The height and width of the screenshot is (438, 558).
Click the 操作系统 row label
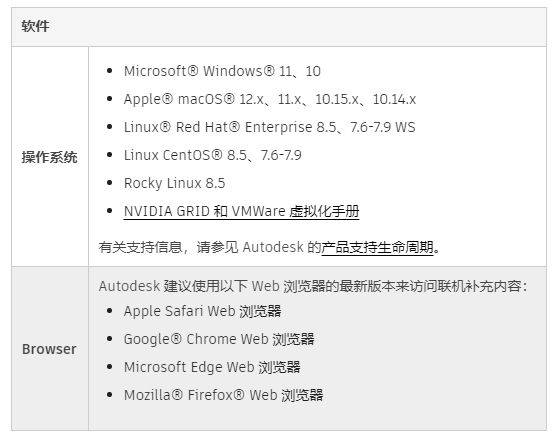(49, 157)
